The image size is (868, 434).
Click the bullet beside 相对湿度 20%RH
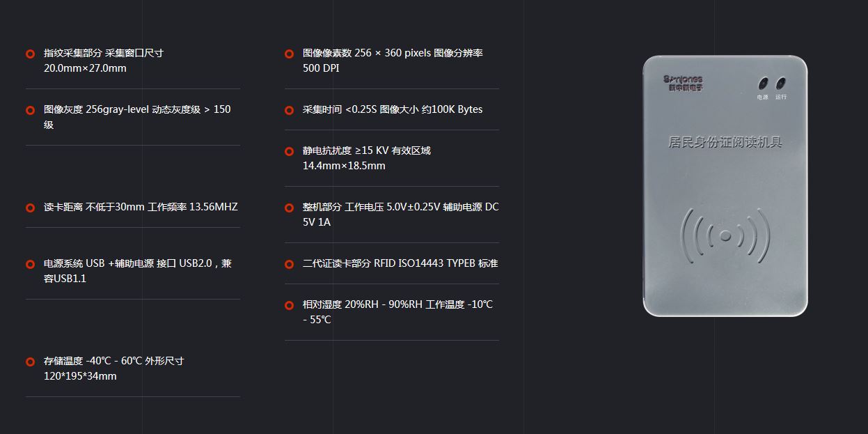point(289,305)
